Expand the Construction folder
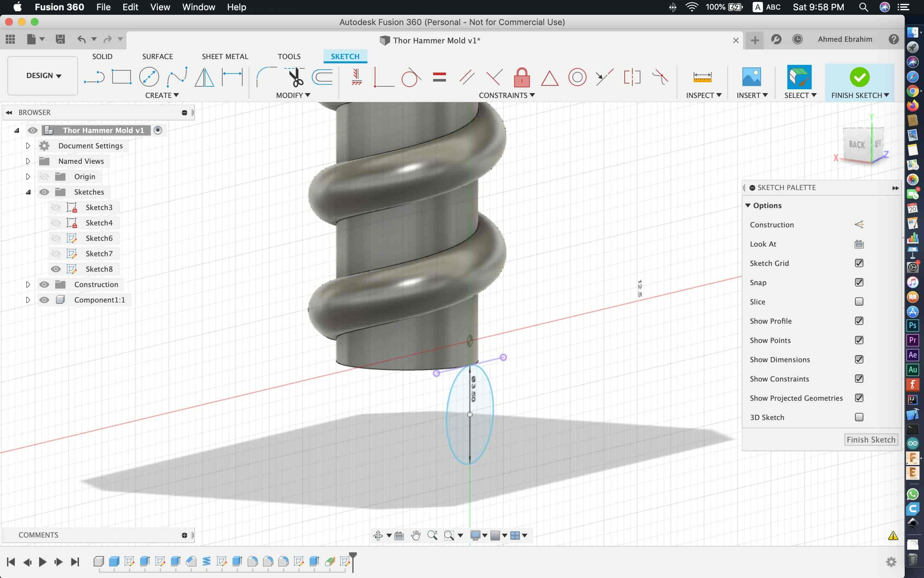 (28, 285)
